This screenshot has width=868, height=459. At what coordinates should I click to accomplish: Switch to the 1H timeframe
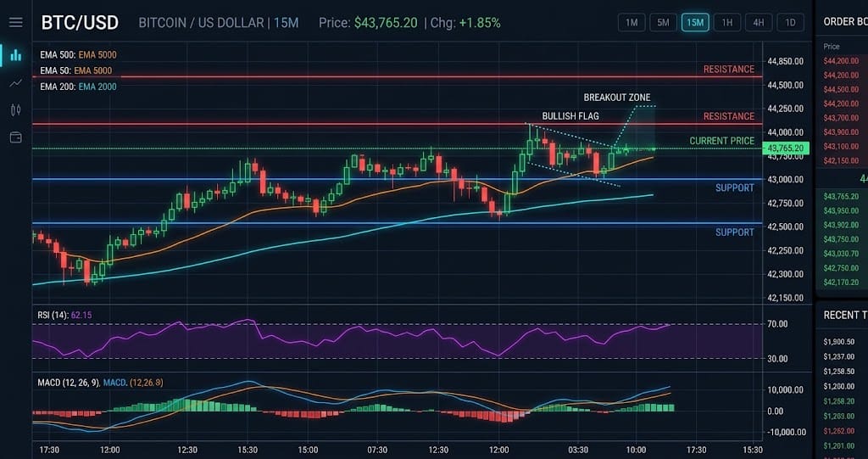[726, 23]
